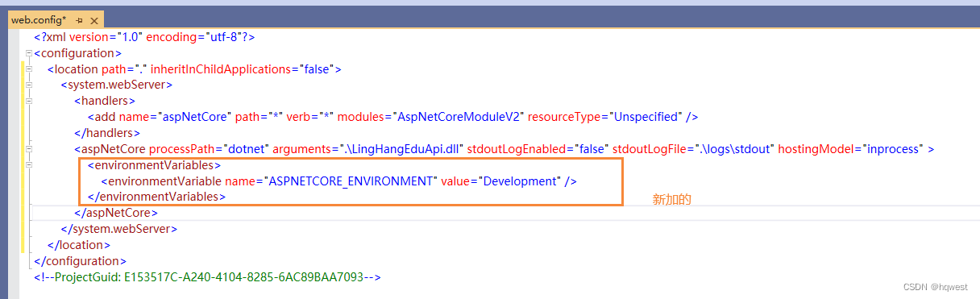Click the ASPNETCORE_ENVIRONMENT attribute value

coord(351,181)
